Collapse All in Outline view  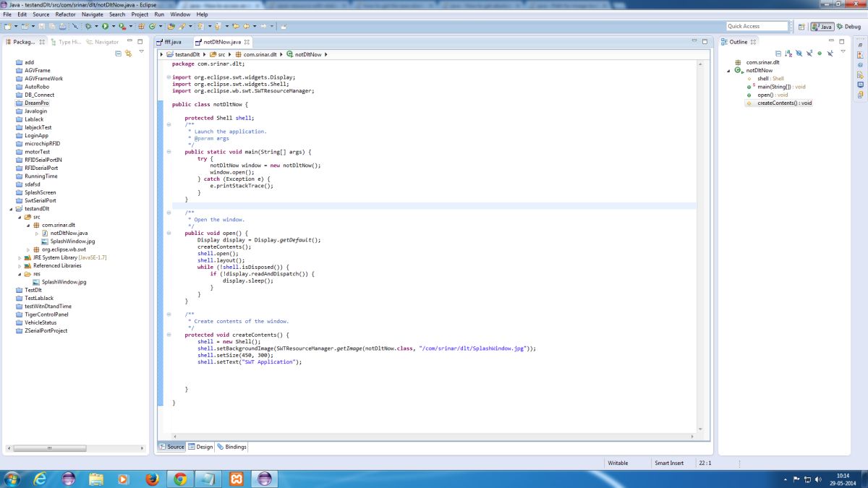[778, 53]
